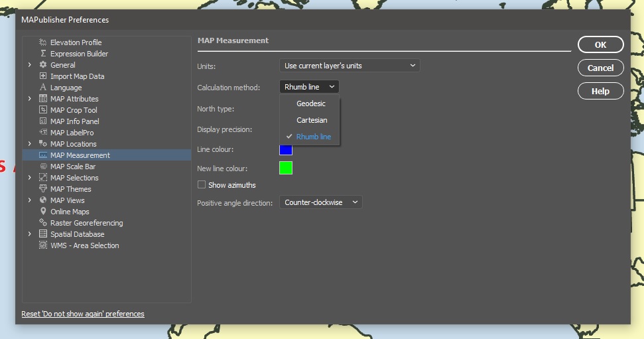Click the WMS - Area Selection icon
The image size is (644, 339).
(x=42, y=245)
